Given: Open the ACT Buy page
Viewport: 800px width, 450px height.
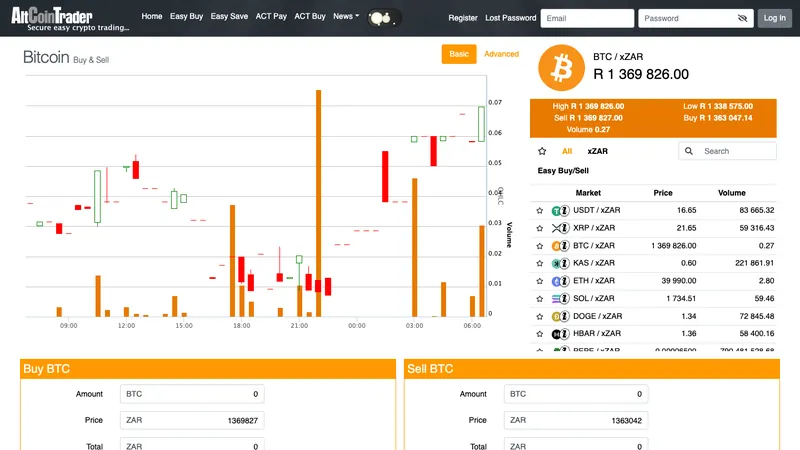Looking at the screenshot, I should pos(310,16).
